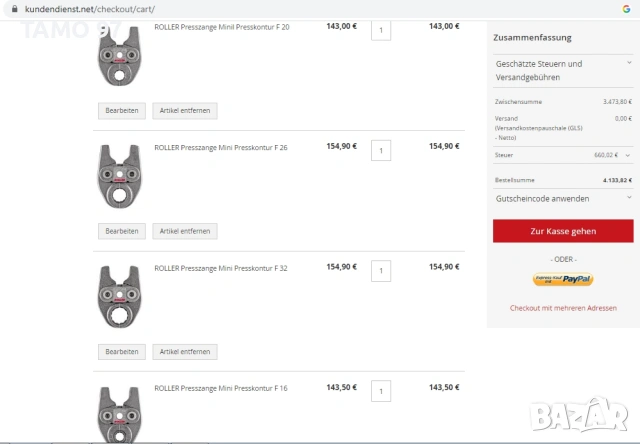Edit the Presskontur F 32 item
640x444 pixels.
tap(122, 352)
